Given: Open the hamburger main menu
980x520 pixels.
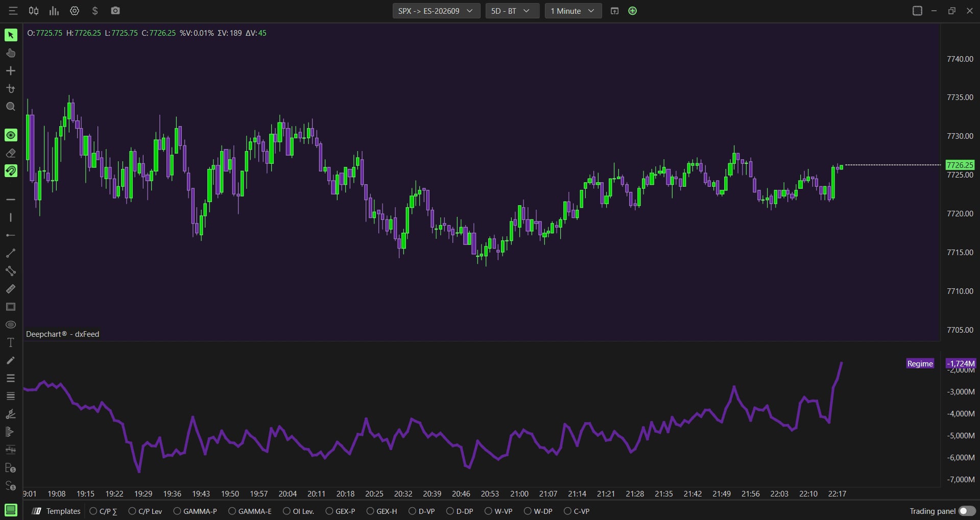Looking at the screenshot, I should (x=13, y=11).
